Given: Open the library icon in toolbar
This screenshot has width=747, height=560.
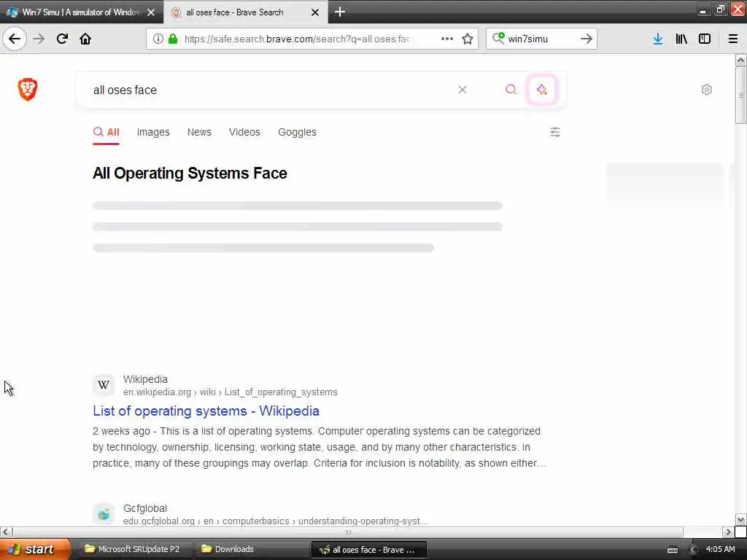Looking at the screenshot, I should click(681, 39).
